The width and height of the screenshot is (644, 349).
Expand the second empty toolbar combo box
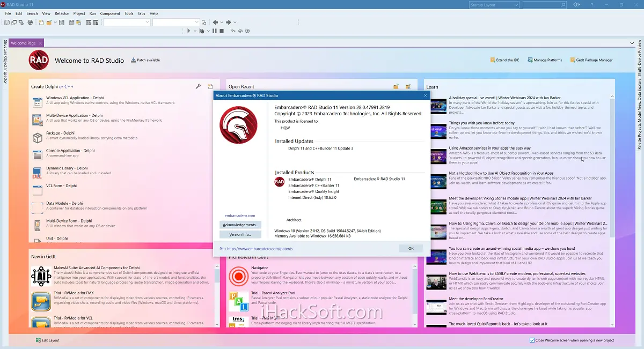(197, 23)
